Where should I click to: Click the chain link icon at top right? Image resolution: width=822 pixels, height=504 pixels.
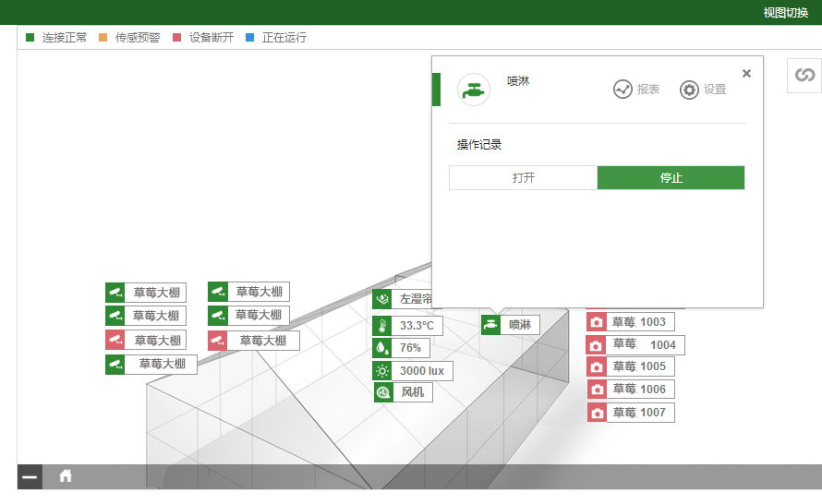tap(804, 75)
